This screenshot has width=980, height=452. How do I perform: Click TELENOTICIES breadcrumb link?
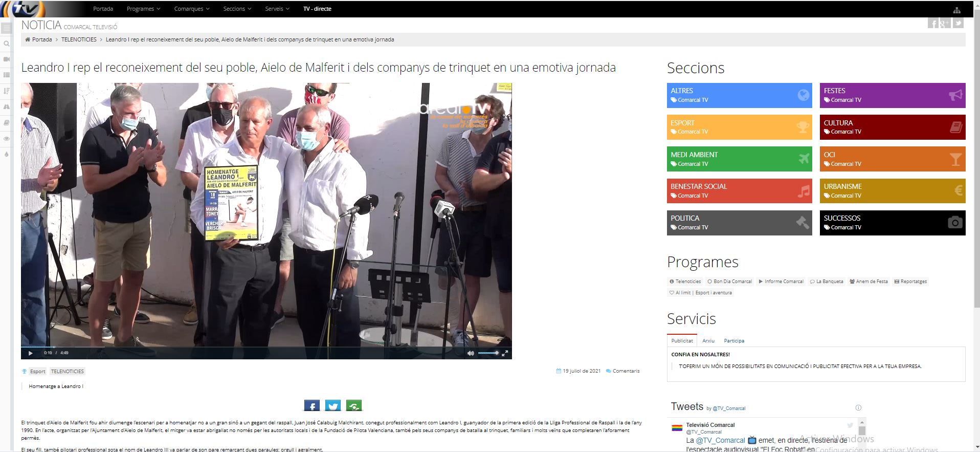coord(79,39)
